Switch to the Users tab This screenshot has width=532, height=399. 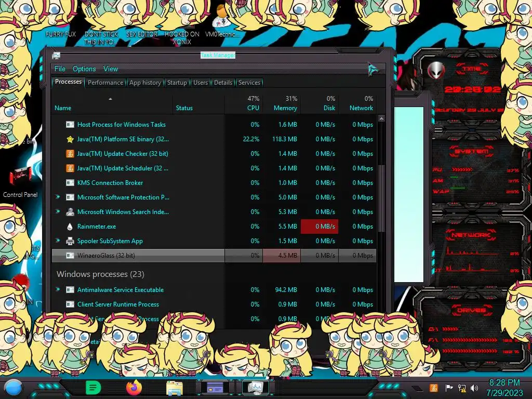pyautogui.click(x=200, y=83)
